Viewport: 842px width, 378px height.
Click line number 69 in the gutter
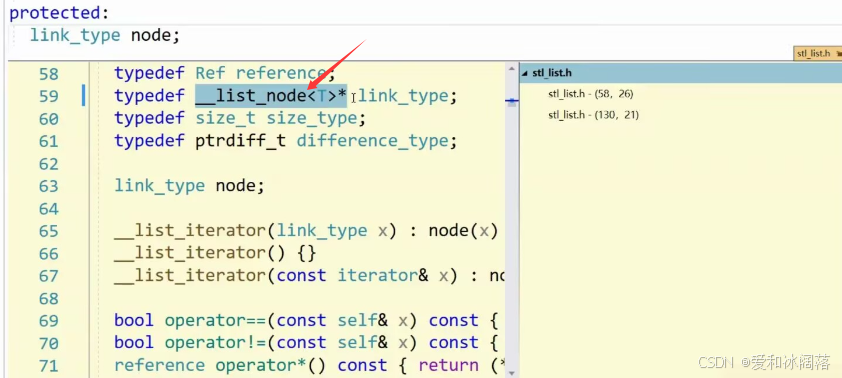pyautogui.click(x=49, y=321)
